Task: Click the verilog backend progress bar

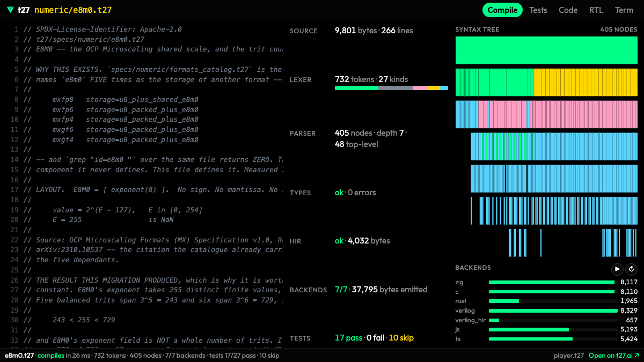Action: [553, 311]
